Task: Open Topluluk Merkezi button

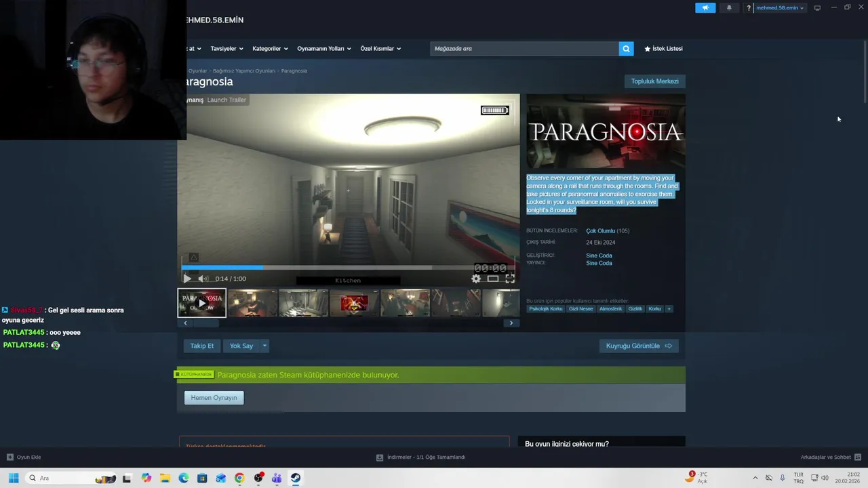Action: coord(654,81)
